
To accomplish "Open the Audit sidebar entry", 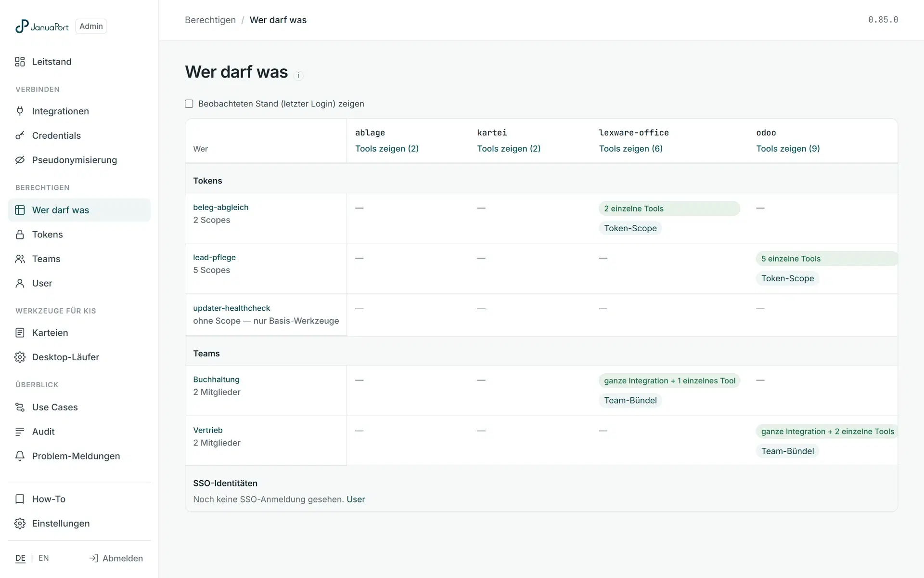I will point(79,432).
